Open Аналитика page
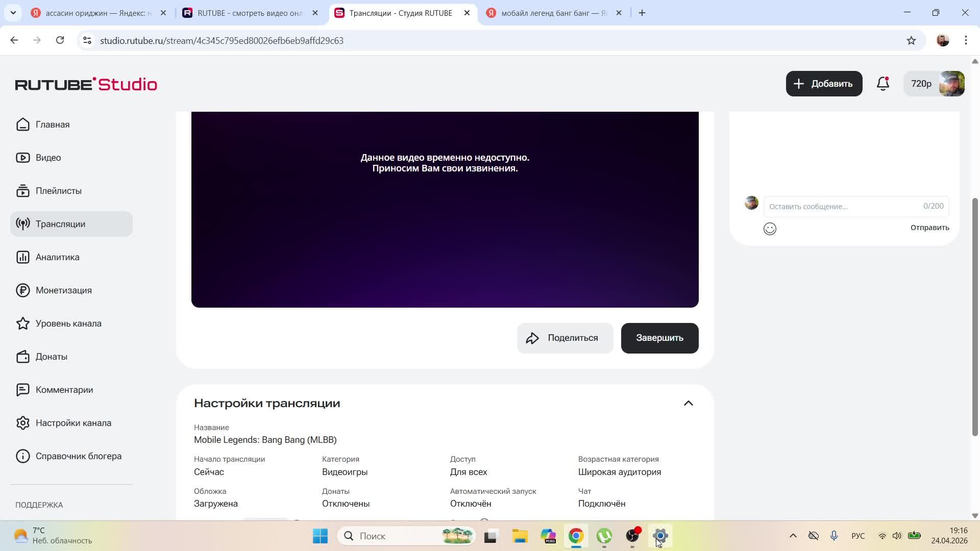Viewport: 980px width, 551px height. coord(57,257)
